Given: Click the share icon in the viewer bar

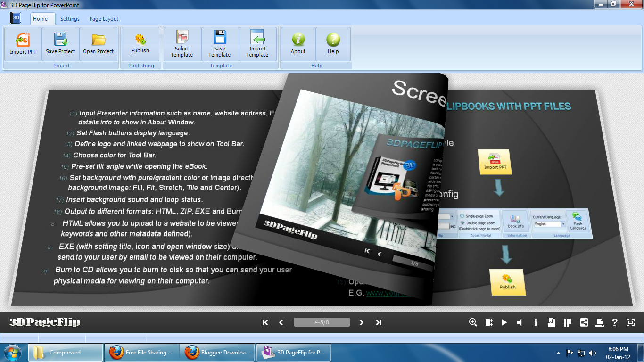Looking at the screenshot, I should (x=584, y=322).
